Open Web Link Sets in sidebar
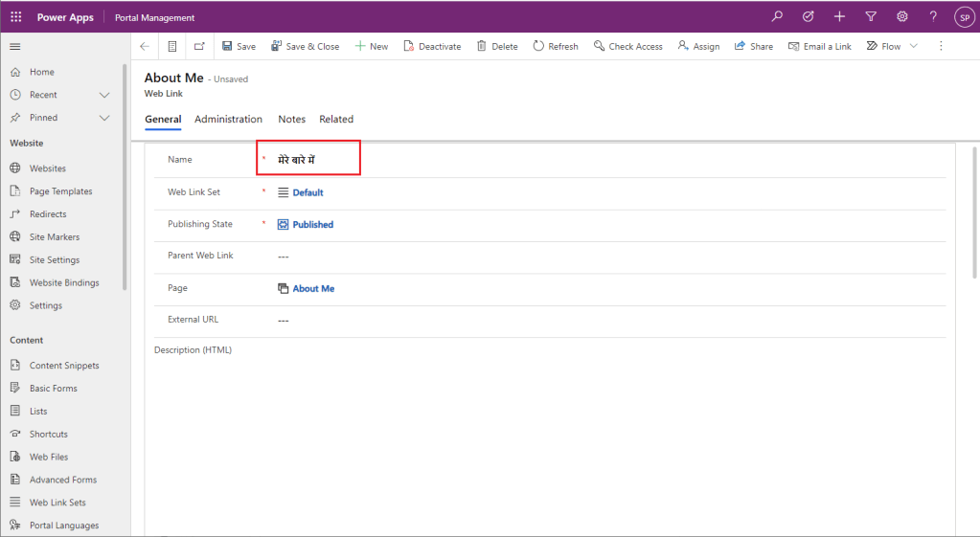The image size is (980, 537). tap(57, 503)
